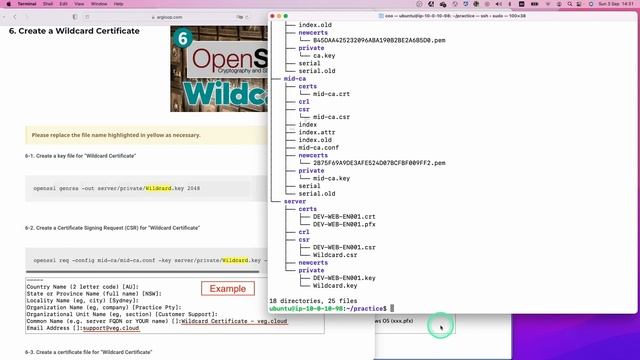The height and width of the screenshot is (360, 640).
Task: Go back in the Safari window
Action: pos(15,17)
